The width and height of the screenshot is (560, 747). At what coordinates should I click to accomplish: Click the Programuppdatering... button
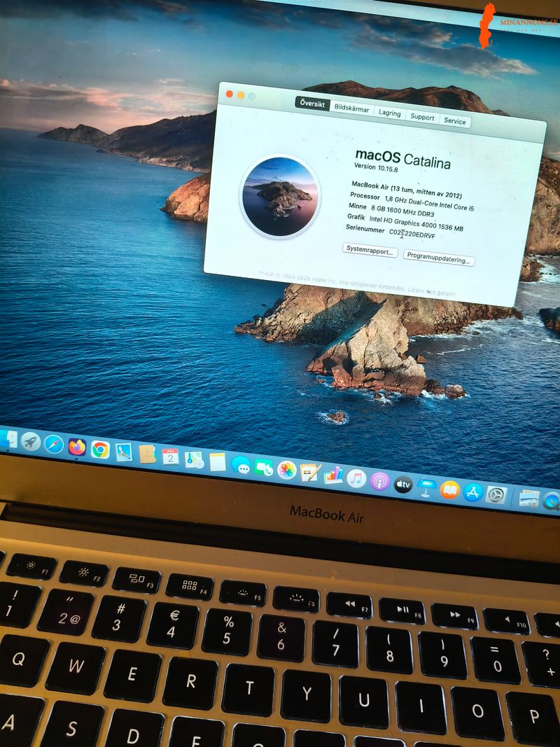pyautogui.click(x=439, y=258)
